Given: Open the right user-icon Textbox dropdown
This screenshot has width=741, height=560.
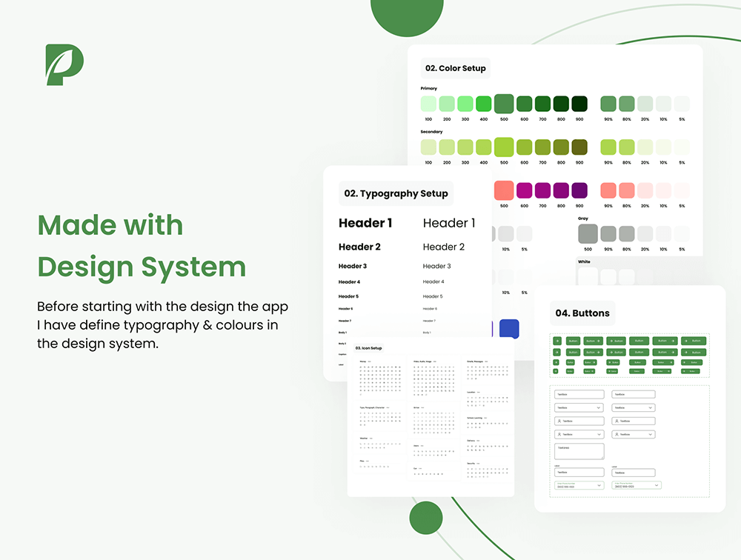Looking at the screenshot, I should tap(651, 434).
